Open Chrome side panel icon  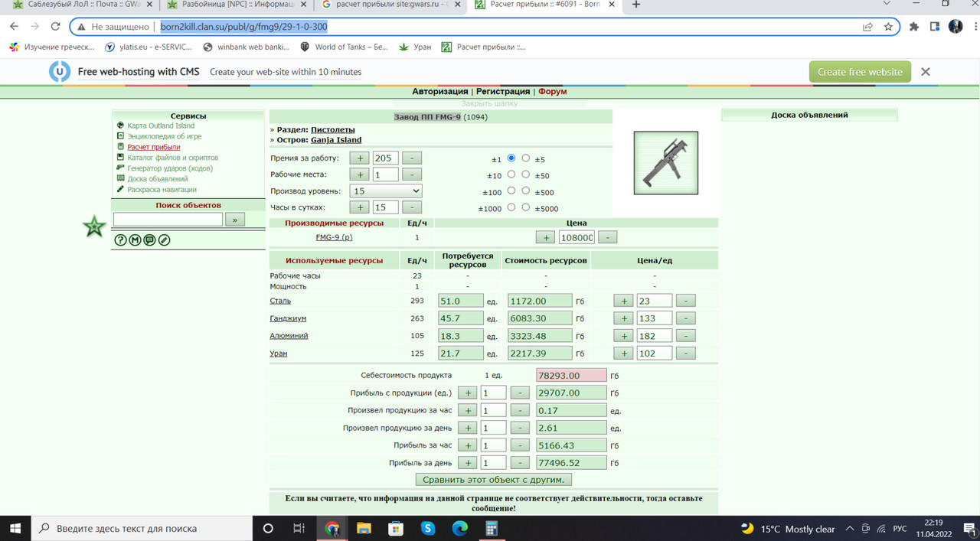[x=935, y=27]
